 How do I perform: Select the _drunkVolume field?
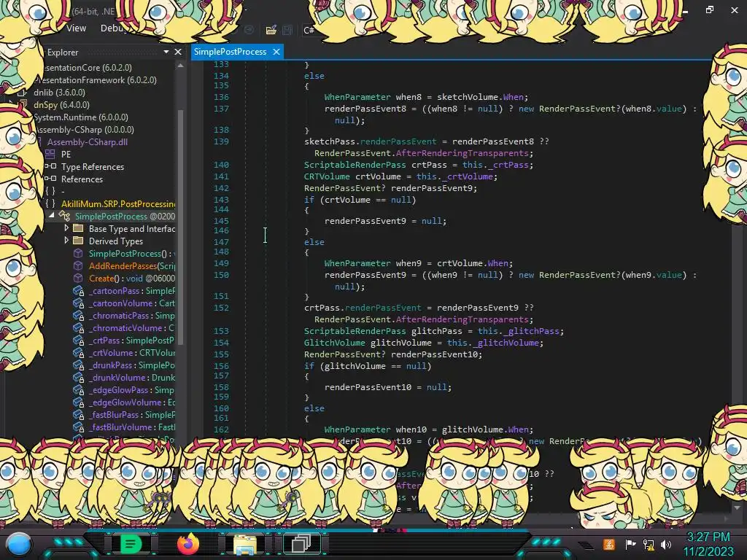pos(132,378)
